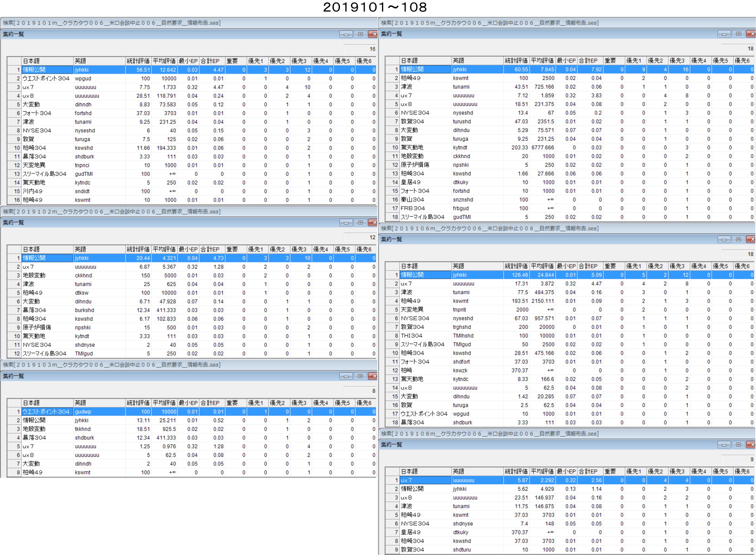Click the kswzk cell
The width and height of the screenshot is (756, 555).
click(477, 370)
